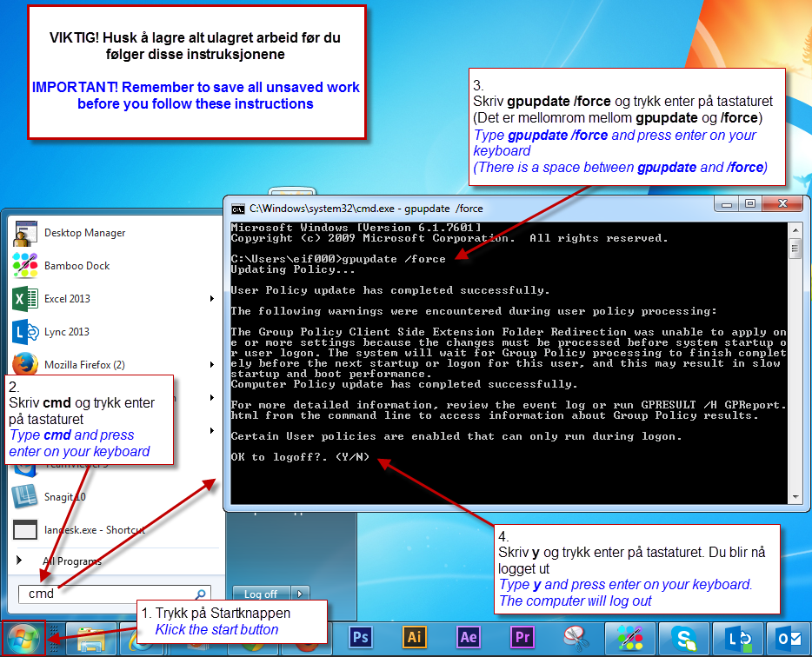Launch Adobe Illustrator from the taskbar
The image size is (812, 657).
[x=415, y=639]
